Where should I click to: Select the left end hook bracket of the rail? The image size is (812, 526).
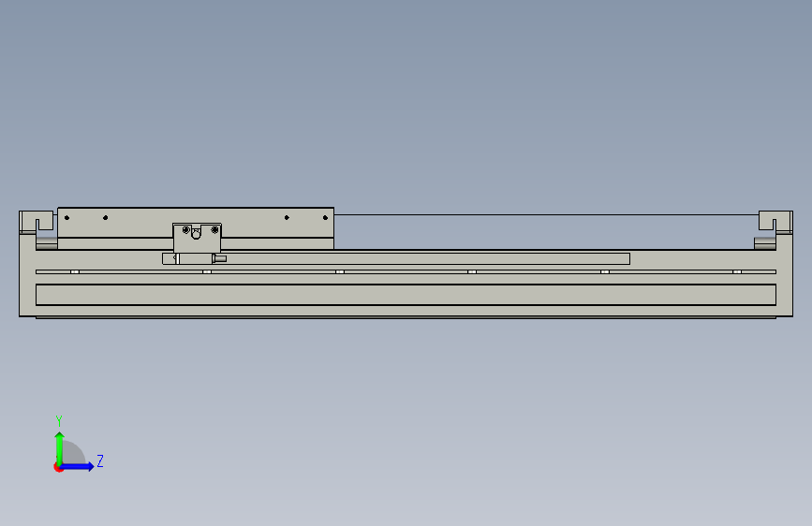click(x=37, y=221)
